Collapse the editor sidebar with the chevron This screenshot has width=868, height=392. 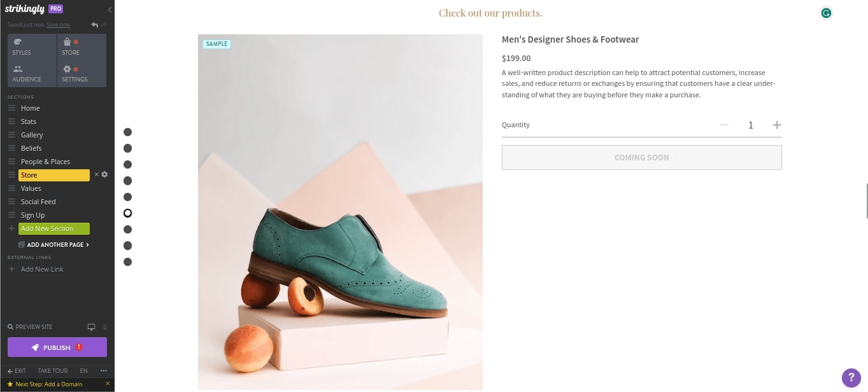(x=109, y=9)
